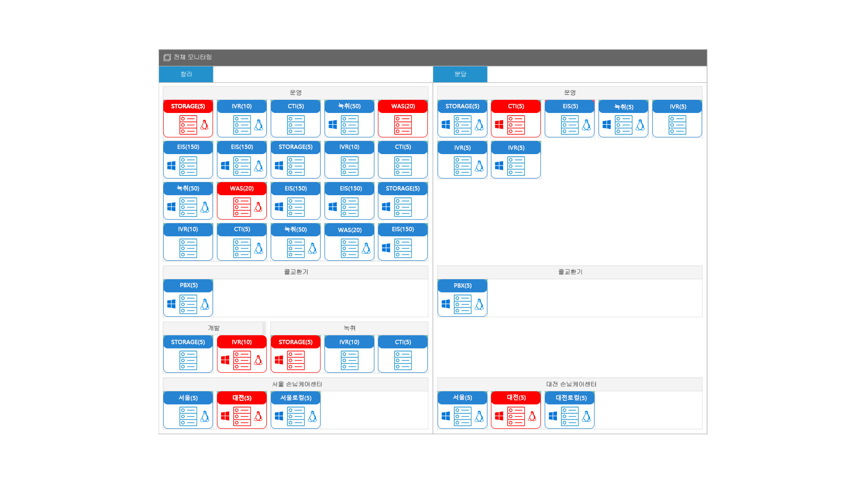Click the 대전 손님케어센터 section header
Screen dimensions: 868x488
point(571,384)
